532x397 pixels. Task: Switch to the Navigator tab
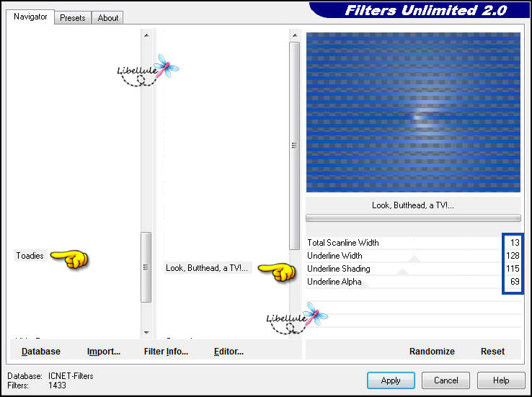pos(30,17)
